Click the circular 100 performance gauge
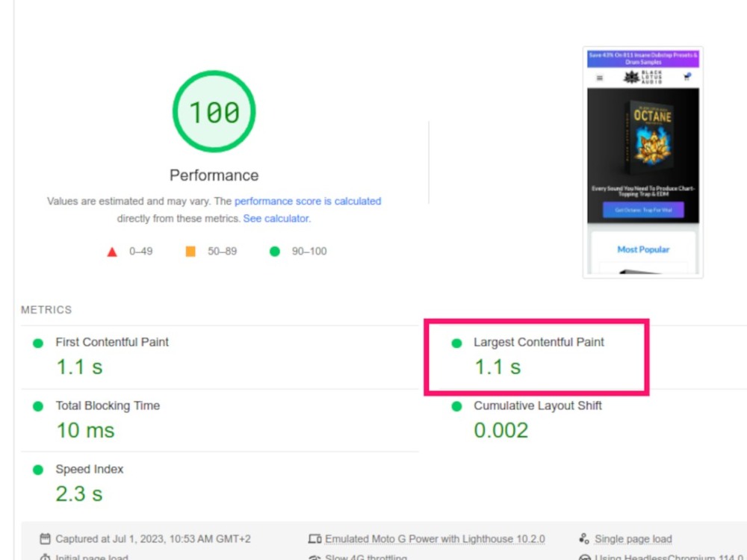The height and width of the screenshot is (560, 747). [214, 111]
